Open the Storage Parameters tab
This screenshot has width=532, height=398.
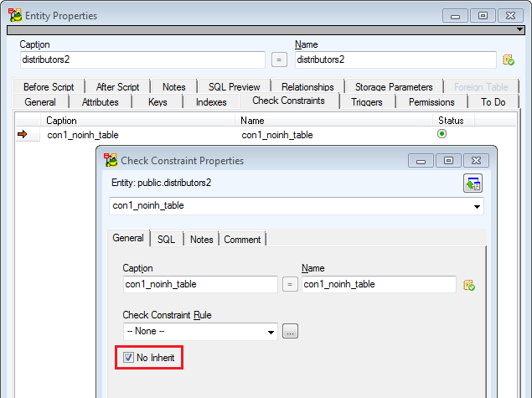pos(394,87)
